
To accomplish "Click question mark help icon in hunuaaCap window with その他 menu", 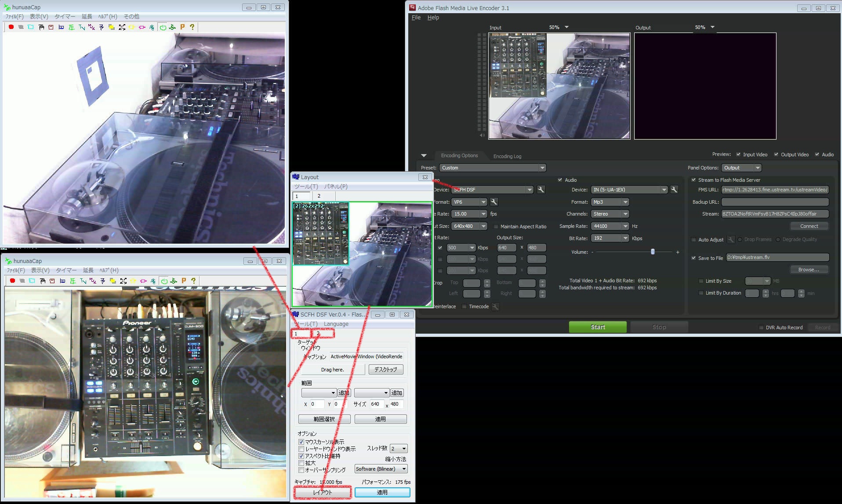I will (192, 27).
